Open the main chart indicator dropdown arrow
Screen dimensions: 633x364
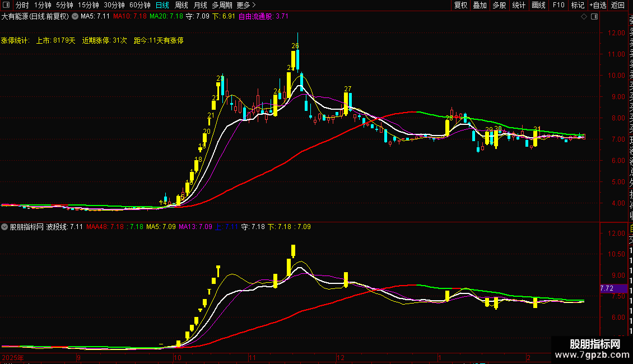(75, 17)
